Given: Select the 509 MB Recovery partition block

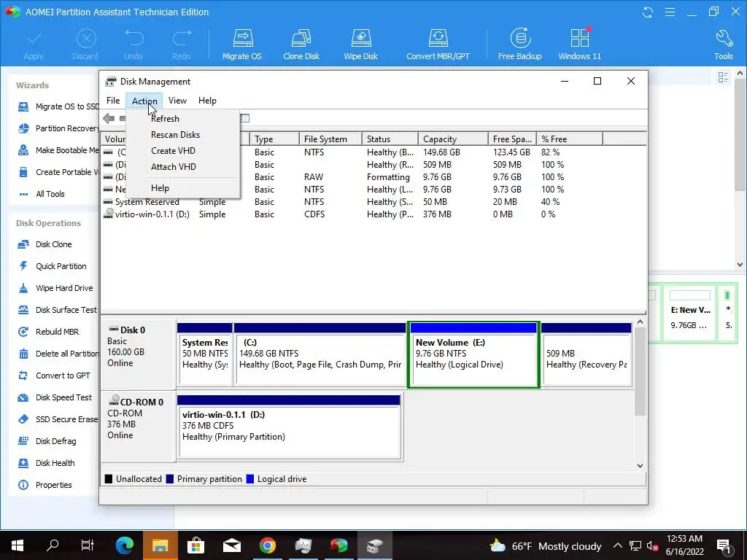Looking at the screenshot, I should pos(587,354).
